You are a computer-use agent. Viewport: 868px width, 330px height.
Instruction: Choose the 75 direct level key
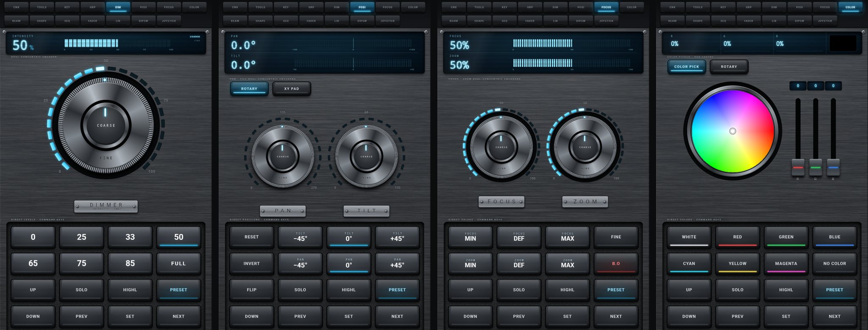(x=81, y=263)
